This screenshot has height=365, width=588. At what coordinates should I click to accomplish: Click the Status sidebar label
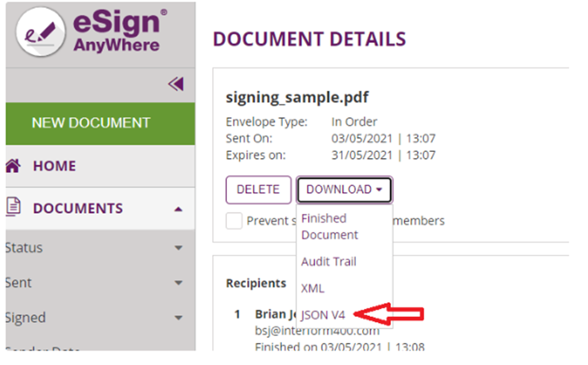[24, 247]
